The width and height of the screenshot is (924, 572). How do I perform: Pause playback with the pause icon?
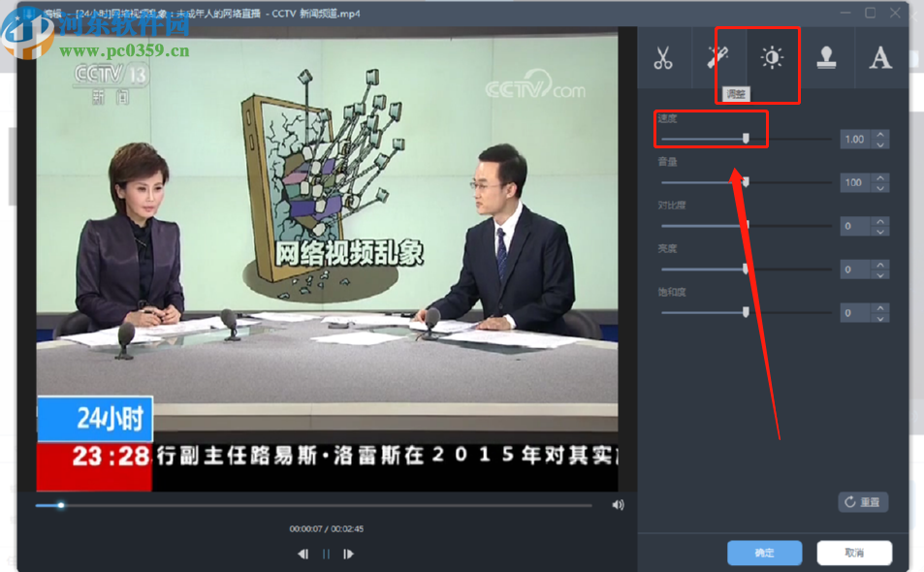325,554
